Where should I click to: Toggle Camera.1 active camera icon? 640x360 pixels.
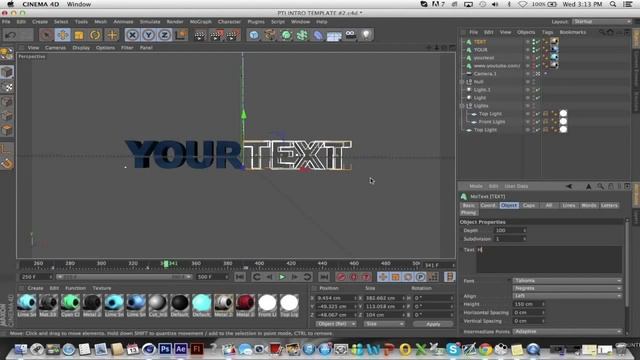538,74
